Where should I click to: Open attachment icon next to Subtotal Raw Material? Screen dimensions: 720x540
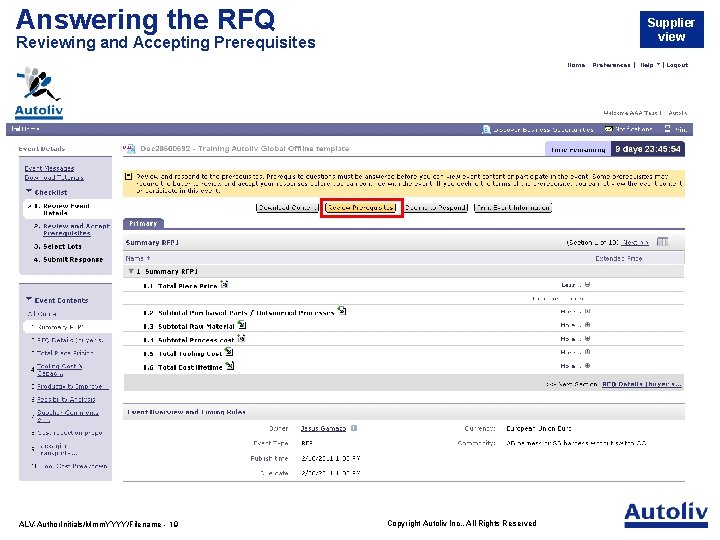point(242,325)
